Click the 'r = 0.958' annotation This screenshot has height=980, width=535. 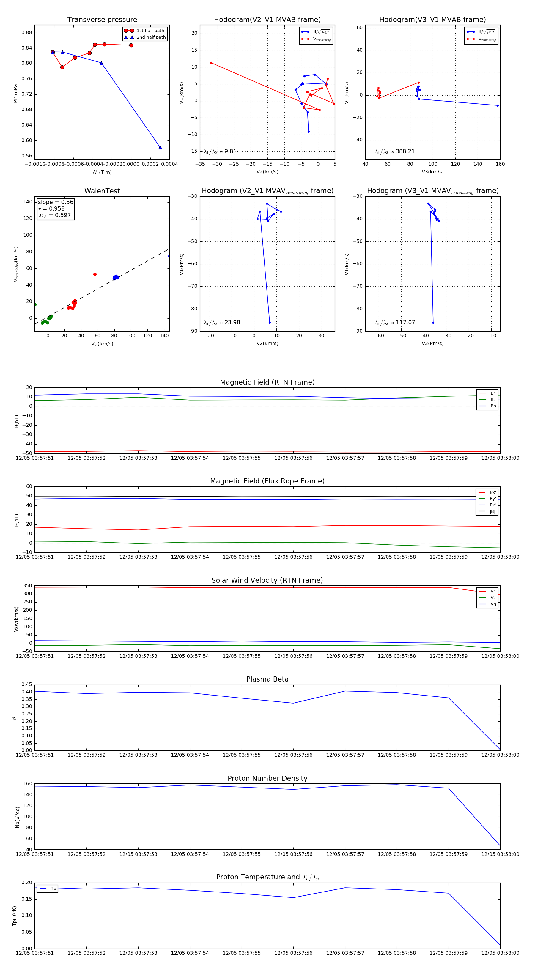tap(51, 209)
